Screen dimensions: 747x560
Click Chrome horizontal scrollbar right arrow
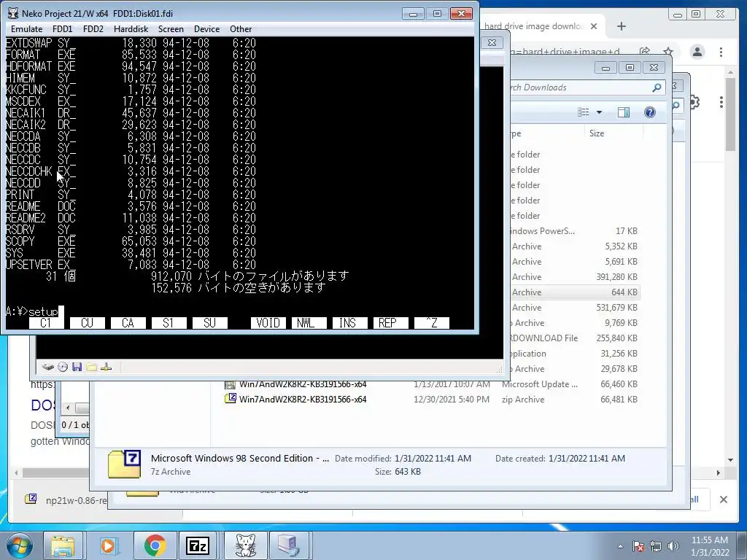pyautogui.click(x=718, y=472)
